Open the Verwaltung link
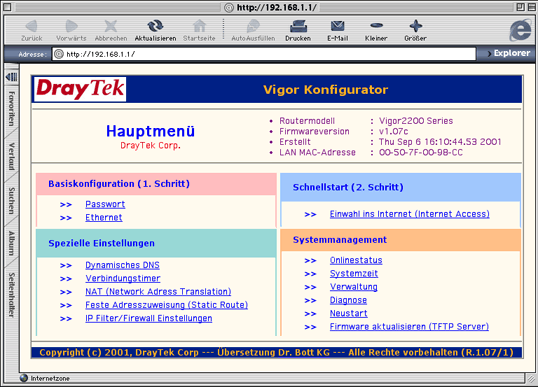 click(x=353, y=287)
